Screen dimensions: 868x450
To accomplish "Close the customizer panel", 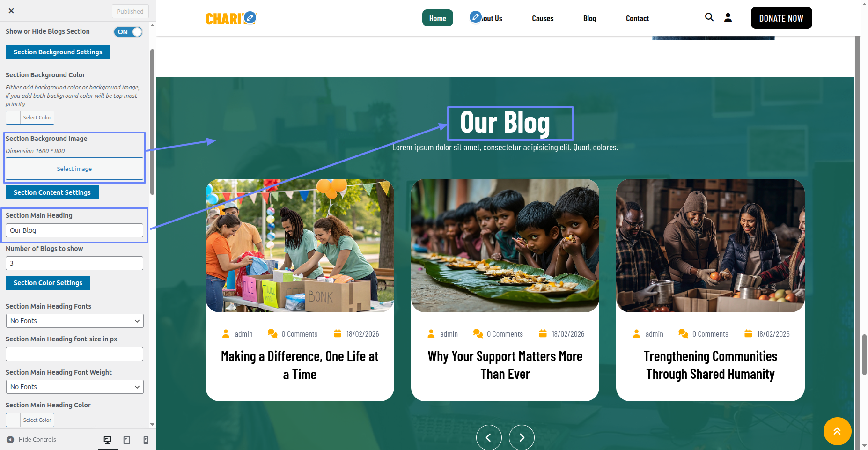I will 11,11.
